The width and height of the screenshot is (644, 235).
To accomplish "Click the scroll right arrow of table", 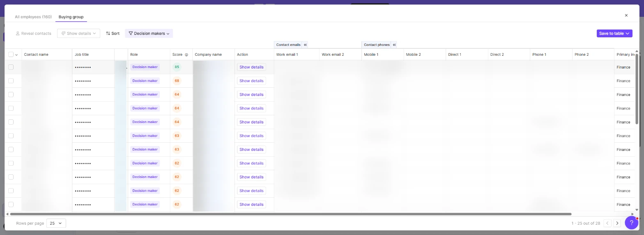I will tap(632, 214).
